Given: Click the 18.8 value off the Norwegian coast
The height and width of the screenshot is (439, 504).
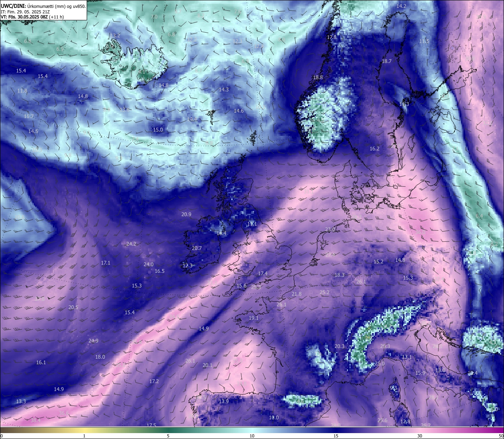Looking at the screenshot, I should coord(318,78).
